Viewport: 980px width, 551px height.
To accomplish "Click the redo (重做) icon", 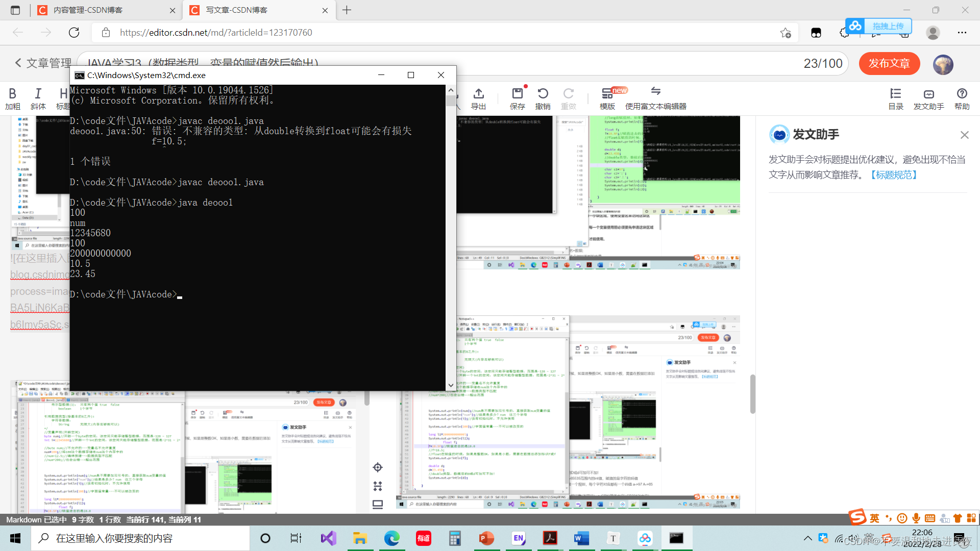I will (568, 98).
